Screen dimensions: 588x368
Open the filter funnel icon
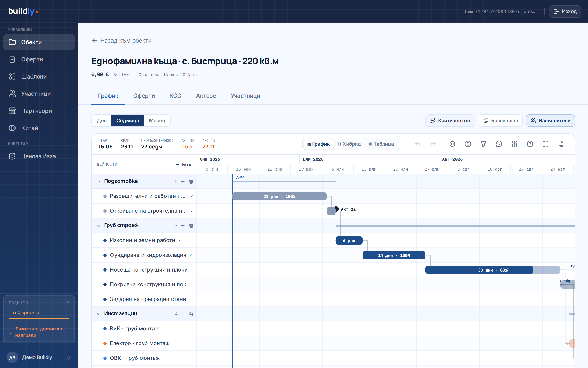[x=483, y=144]
